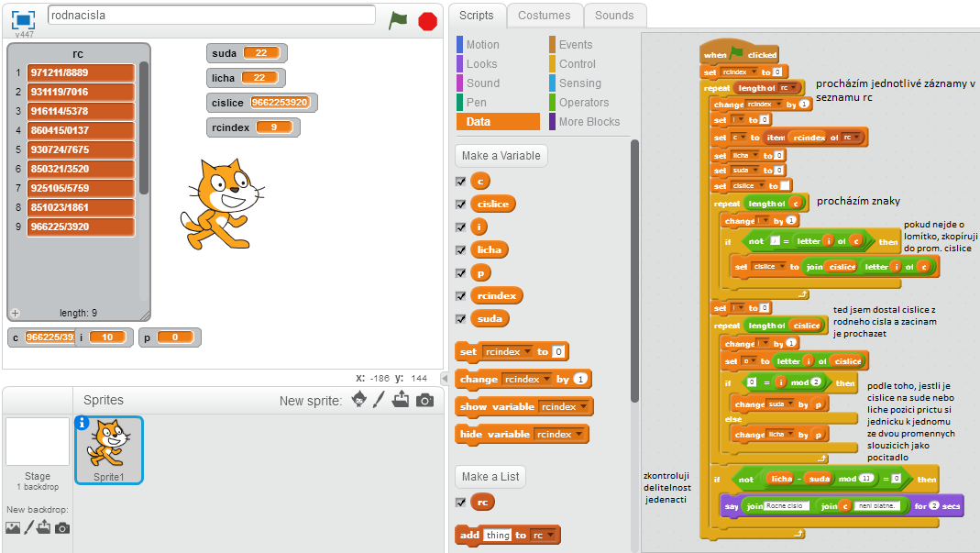Create new sprite from camera icon
This screenshot has width=980, height=553.
click(425, 401)
